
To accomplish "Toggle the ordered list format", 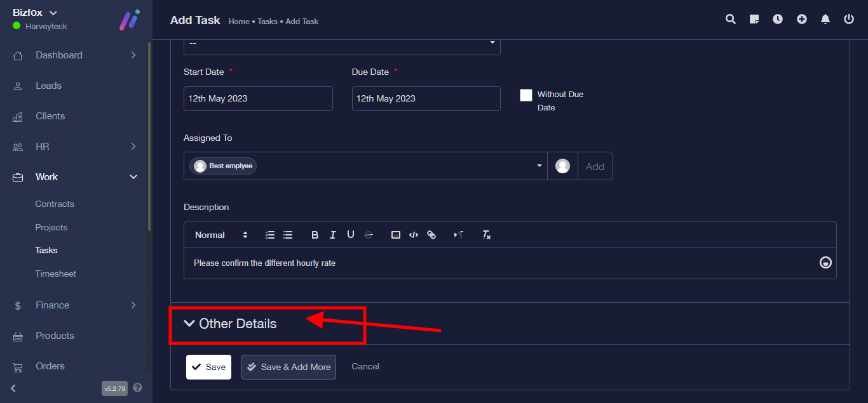I will click(x=270, y=235).
